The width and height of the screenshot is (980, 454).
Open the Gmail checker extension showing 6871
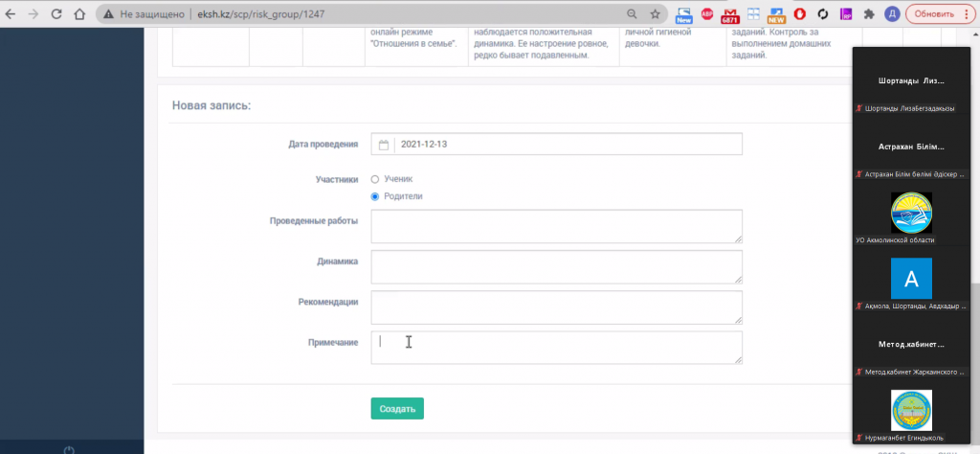[x=730, y=15]
